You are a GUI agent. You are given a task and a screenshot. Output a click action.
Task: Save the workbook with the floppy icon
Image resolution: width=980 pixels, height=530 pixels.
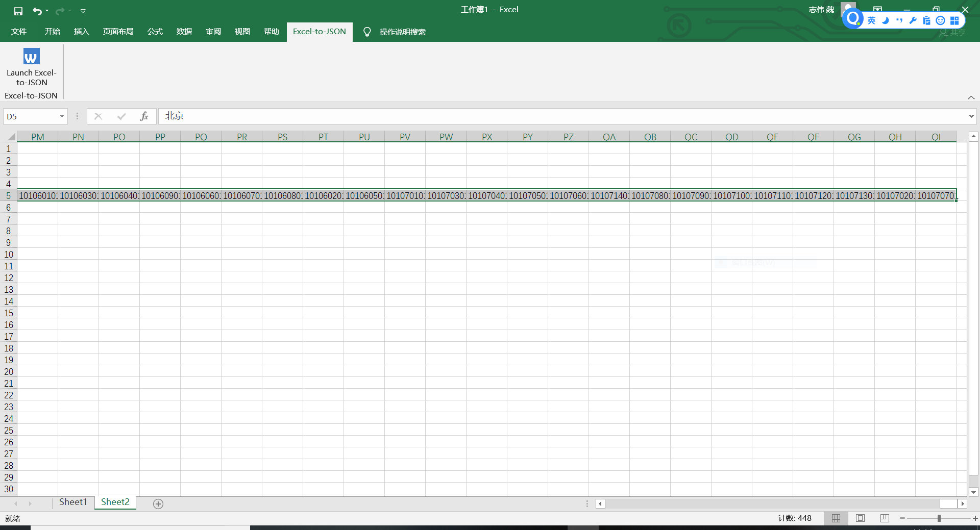(18, 11)
